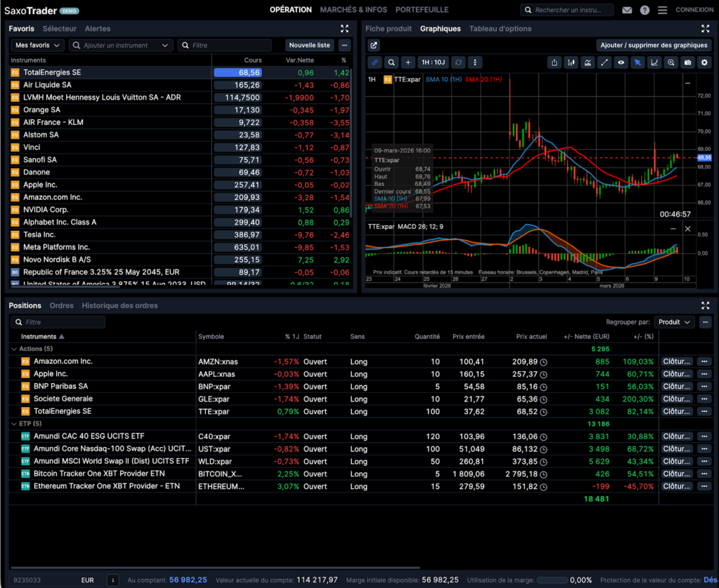719x588 pixels.
Task: Open the share/export icon above the chart
Action: pyautogui.click(x=555, y=62)
